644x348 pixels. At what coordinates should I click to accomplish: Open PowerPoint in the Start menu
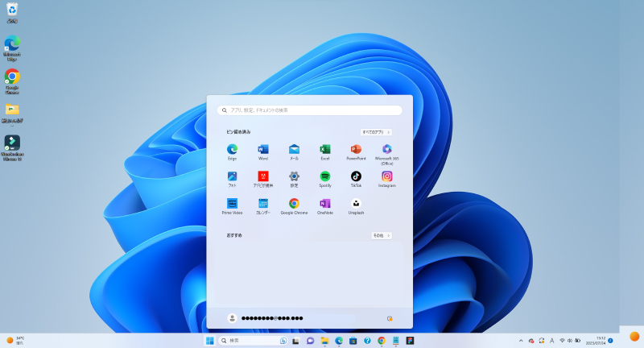[356, 152]
